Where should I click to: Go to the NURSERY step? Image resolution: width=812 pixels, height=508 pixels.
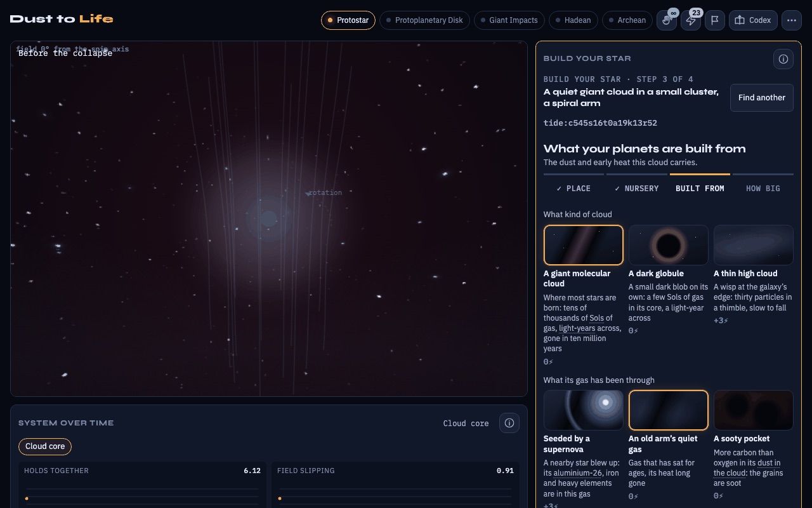[637, 189]
